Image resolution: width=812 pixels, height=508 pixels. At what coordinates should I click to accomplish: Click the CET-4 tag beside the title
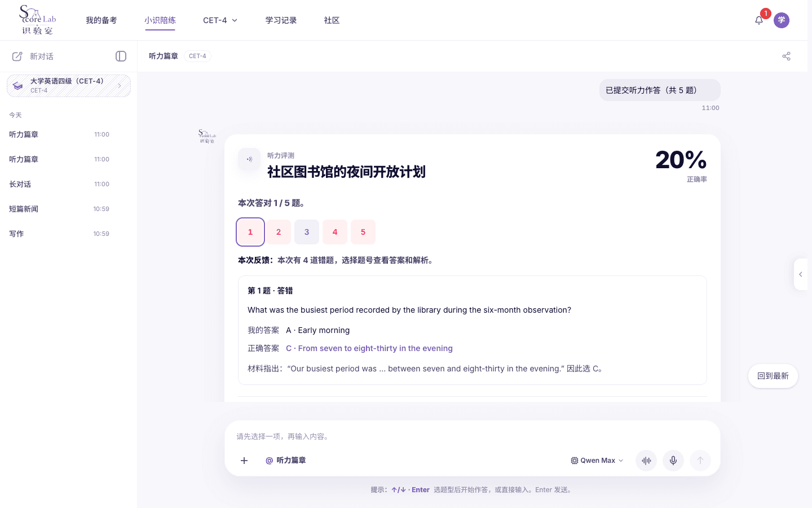[197, 56]
